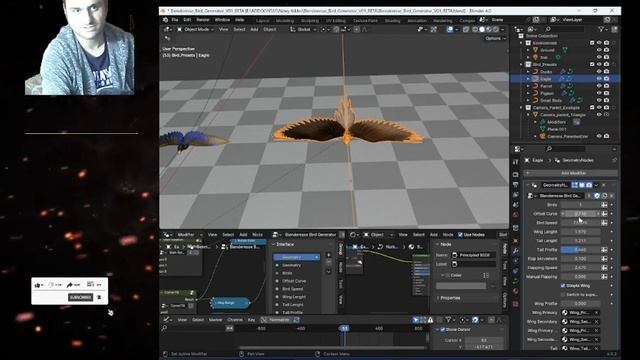This screenshot has width=640, height=360.
Task: Remove interface socket with minus button
Action: [329, 263]
